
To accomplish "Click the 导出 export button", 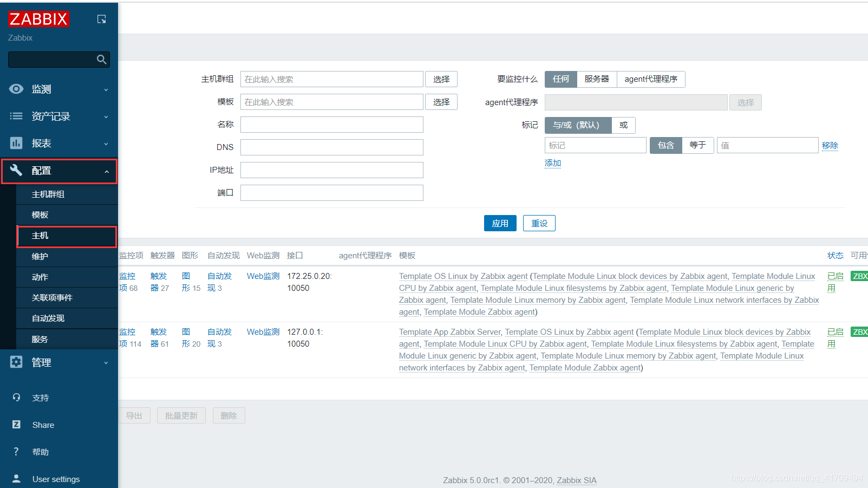I will pyautogui.click(x=134, y=415).
